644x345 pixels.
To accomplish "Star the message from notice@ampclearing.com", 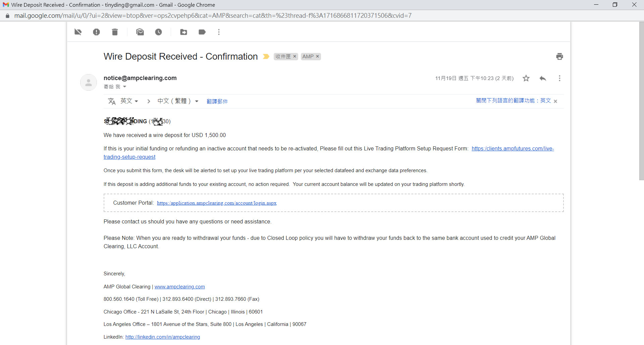I will tap(526, 78).
